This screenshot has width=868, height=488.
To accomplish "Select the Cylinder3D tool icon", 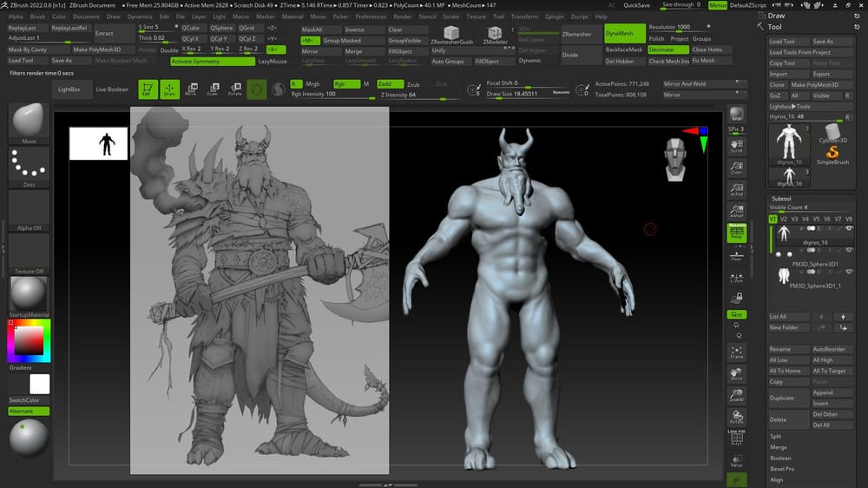I will 832,133.
